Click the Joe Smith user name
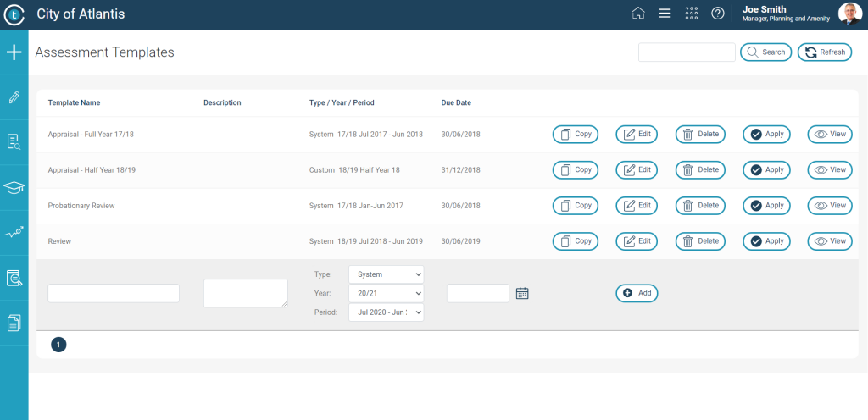This screenshot has width=868, height=420. (x=764, y=9)
